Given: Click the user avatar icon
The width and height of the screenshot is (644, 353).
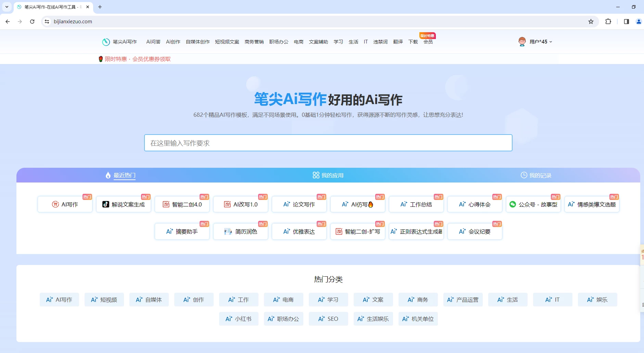Looking at the screenshot, I should [522, 42].
